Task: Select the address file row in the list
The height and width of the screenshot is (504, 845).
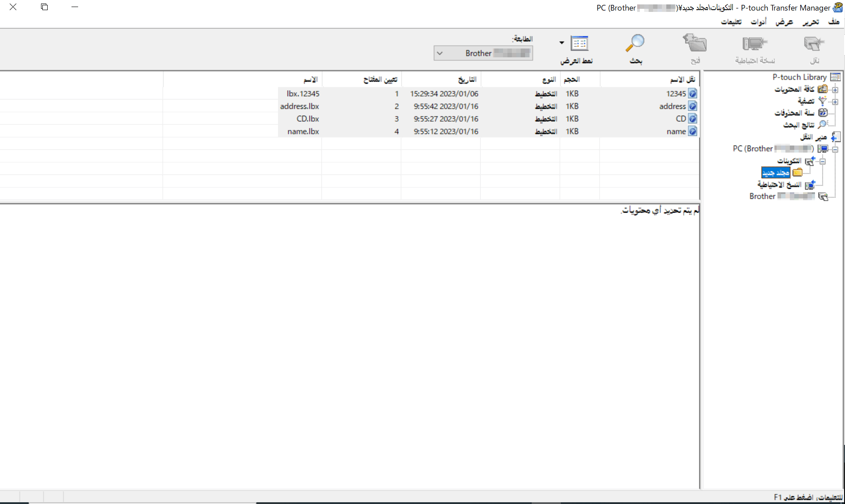Action: click(x=672, y=106)
